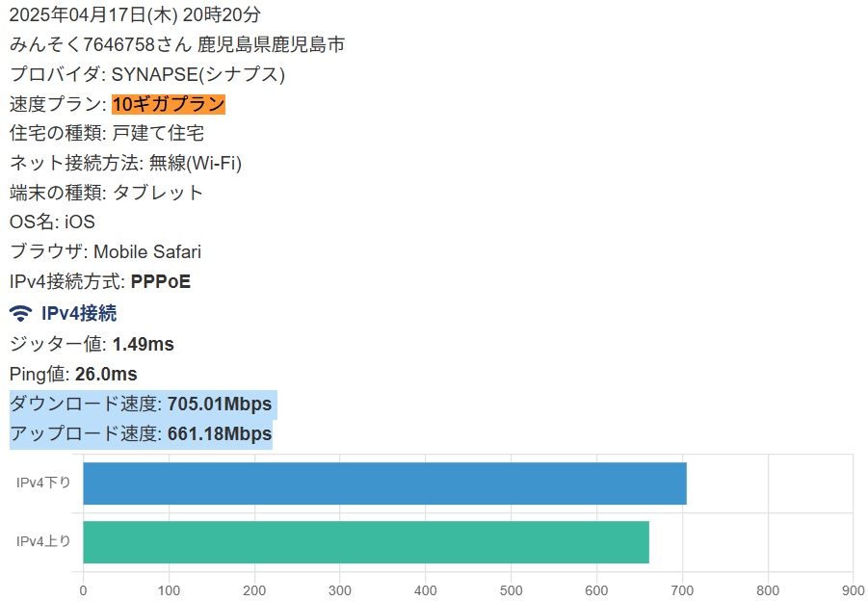
Task: Click the ネット接続方法 無線(Wi-Fi) line
Action: (125, 163)
